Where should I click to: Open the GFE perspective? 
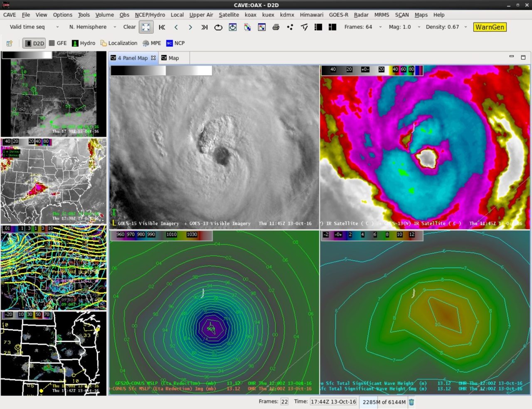pos(58,43)
